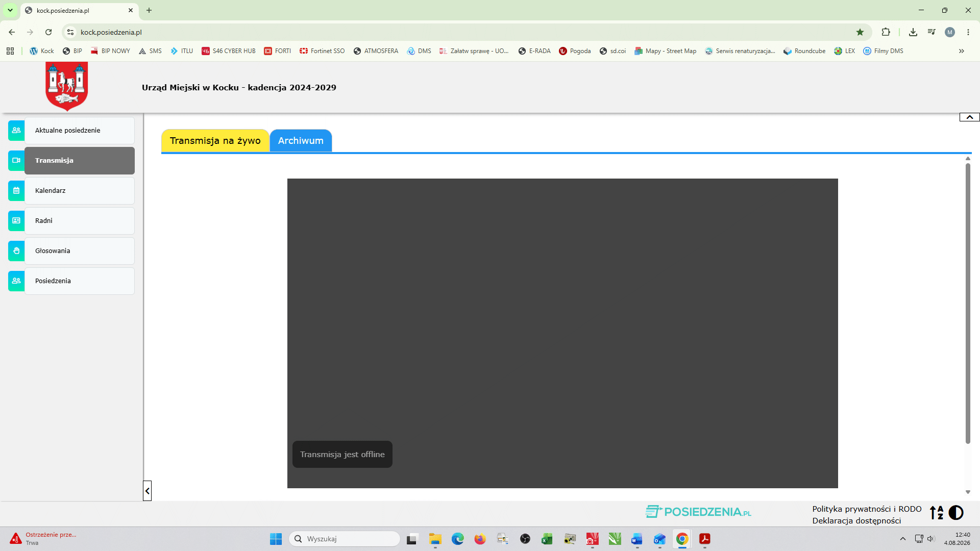This screenshot has height=551, width=980.
Task: Open Chrome three-dot menu
Action: pos(968,32)
